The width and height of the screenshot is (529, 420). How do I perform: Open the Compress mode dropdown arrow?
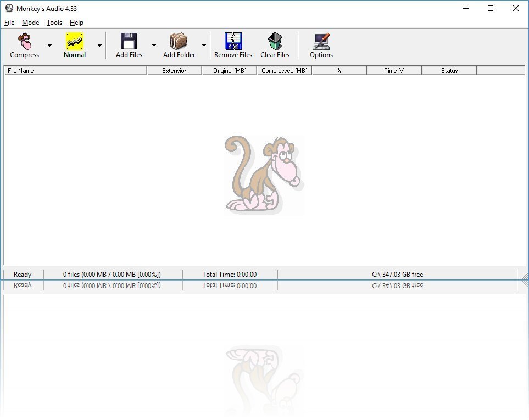[x=49, y=46]
